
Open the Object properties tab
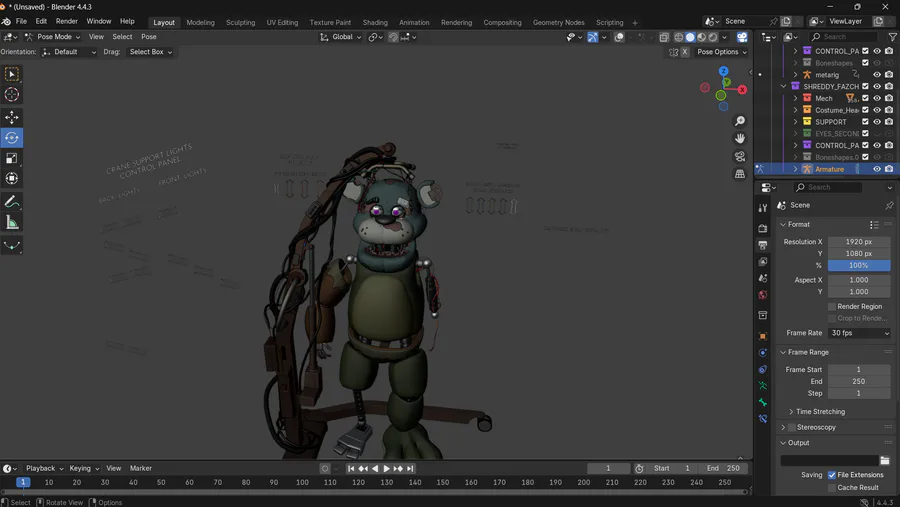point(763,336)
